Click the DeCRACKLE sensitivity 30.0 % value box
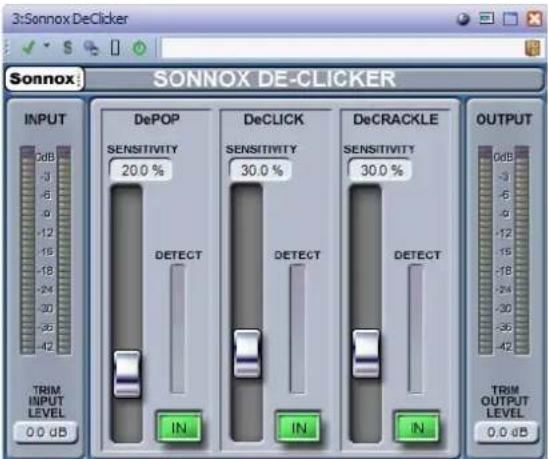The image size is (548, 459). 381,170
